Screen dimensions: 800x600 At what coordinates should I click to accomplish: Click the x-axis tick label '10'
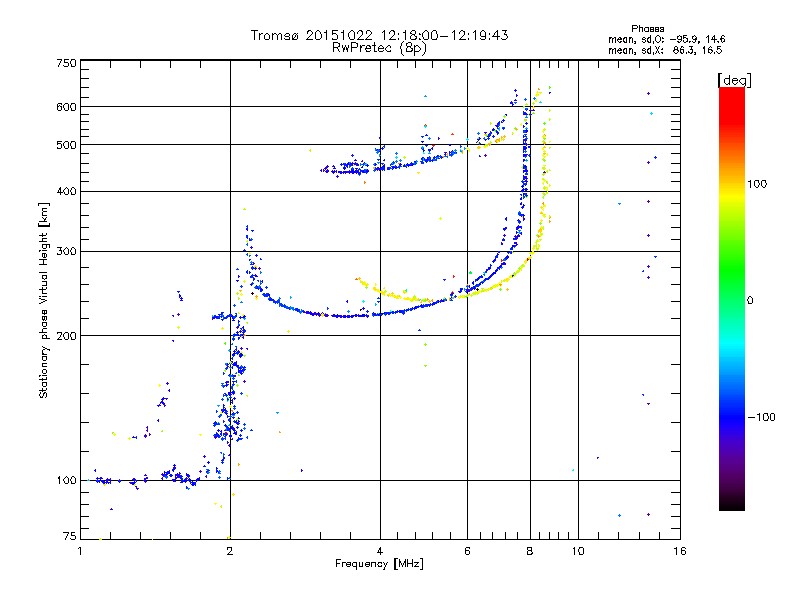coord(578,551)
